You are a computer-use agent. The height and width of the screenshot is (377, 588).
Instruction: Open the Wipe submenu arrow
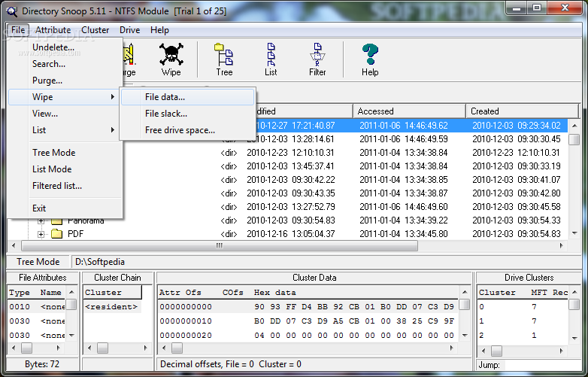click(112, 97)
